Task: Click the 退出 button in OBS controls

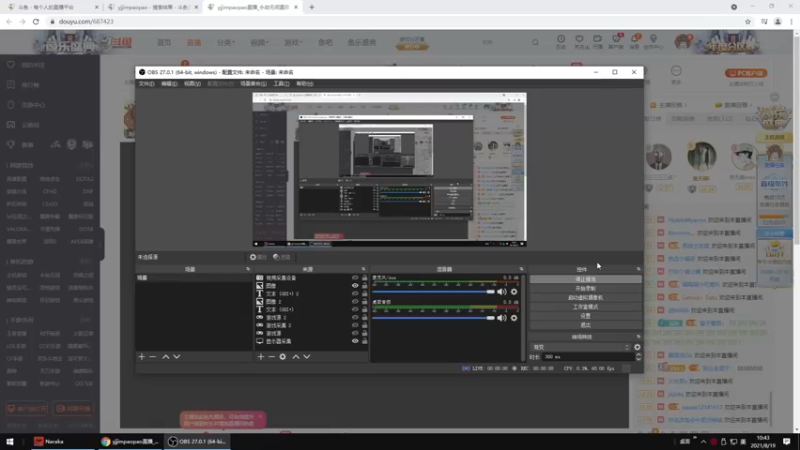Action: click(x=585, y=325)
